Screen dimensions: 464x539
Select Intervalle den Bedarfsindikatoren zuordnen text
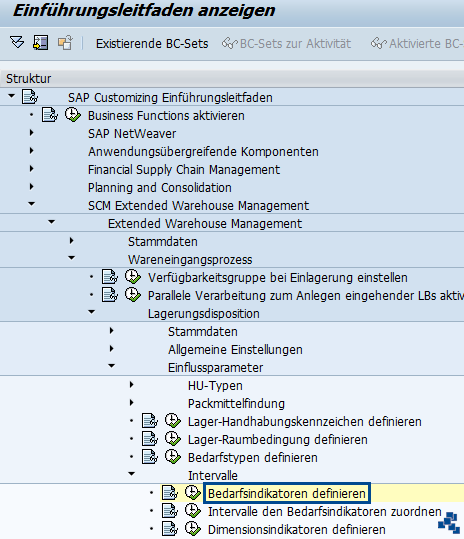click(324, 512)
